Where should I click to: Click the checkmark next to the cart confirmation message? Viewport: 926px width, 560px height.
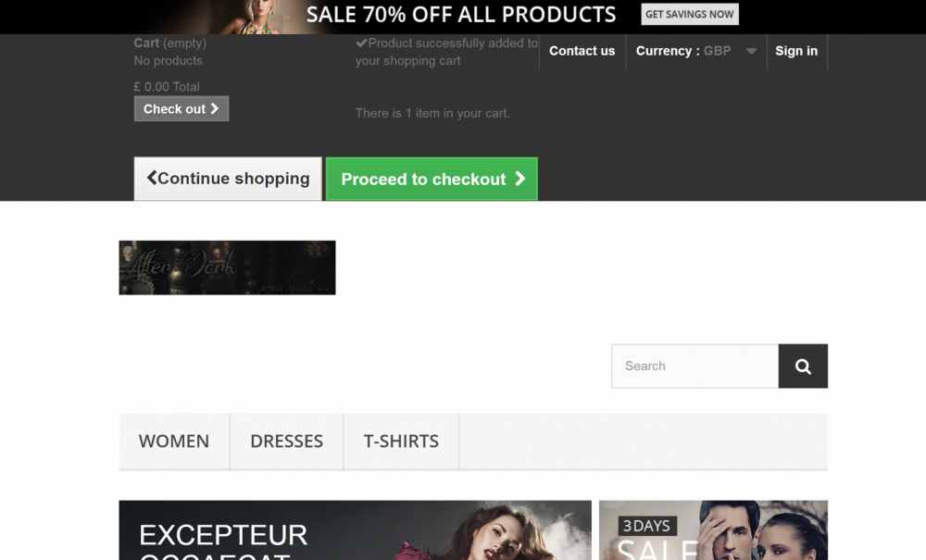point(362,42)
